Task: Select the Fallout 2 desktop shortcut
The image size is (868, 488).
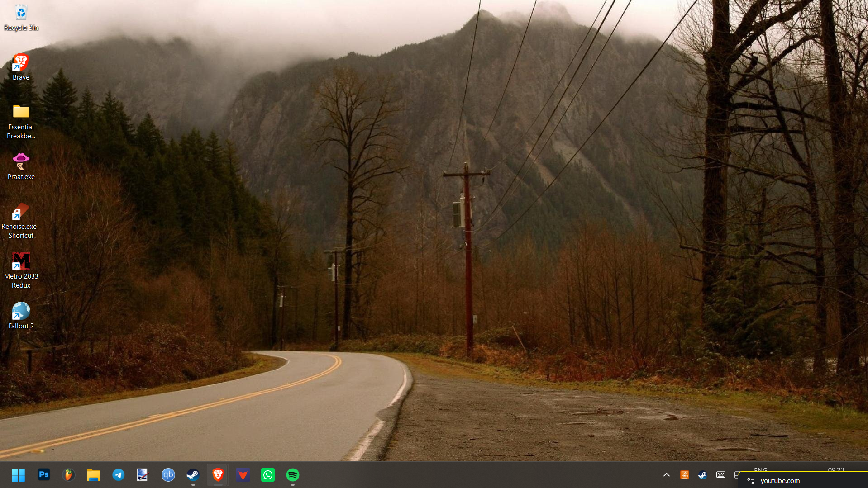Action: (x=21, y=316)
